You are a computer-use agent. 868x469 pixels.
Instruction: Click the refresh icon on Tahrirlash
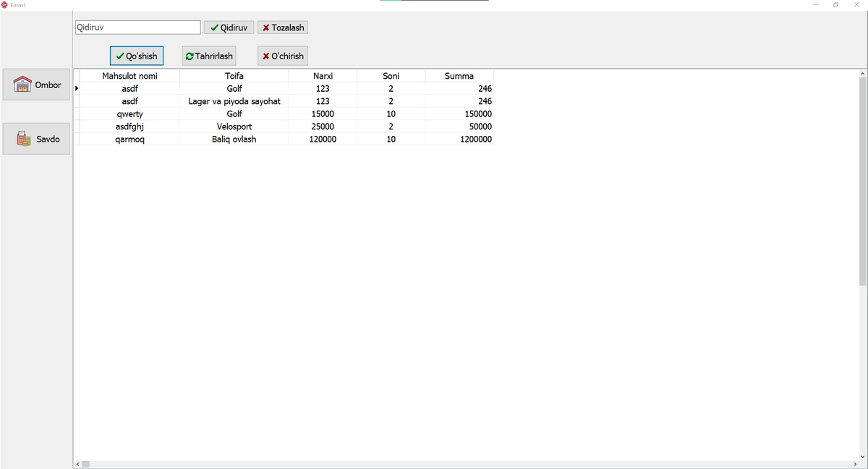[x=190, y=56]
